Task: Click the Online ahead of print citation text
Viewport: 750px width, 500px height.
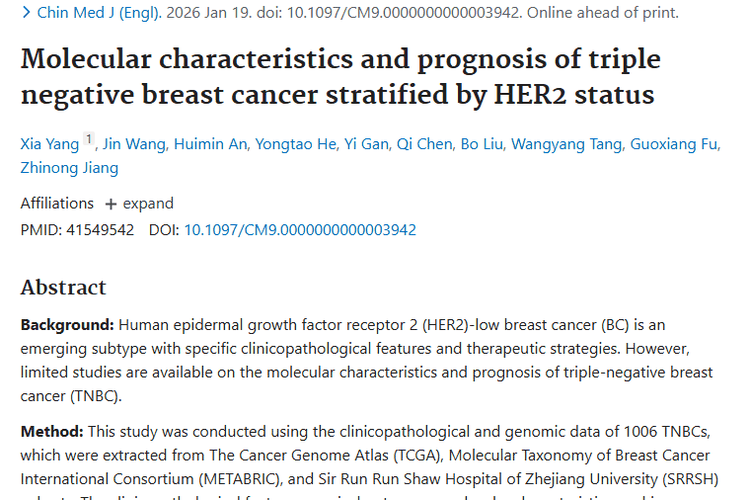Action: pos(603,13)
